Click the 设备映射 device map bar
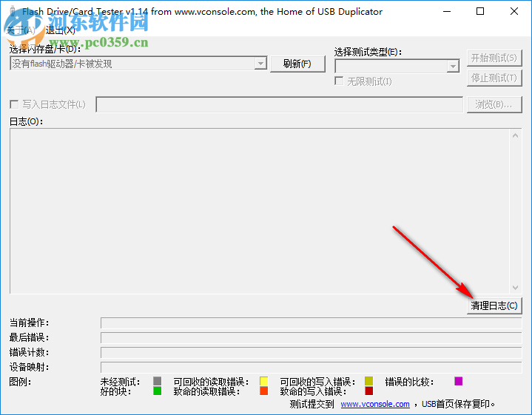 [311, 367]
